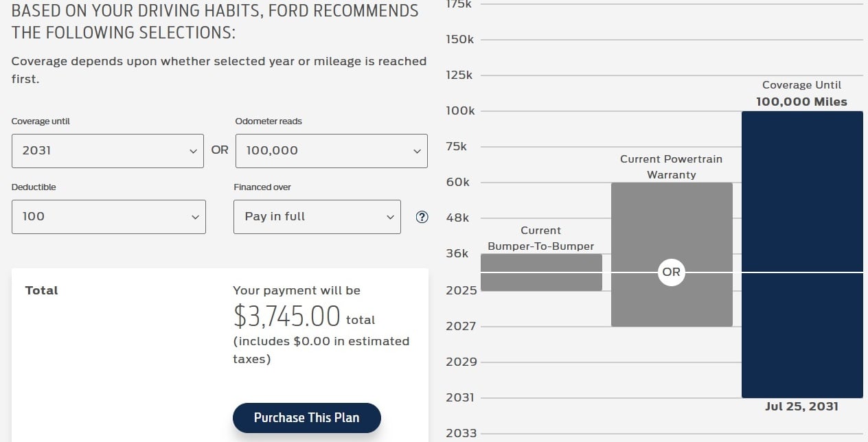Viewport: 868px width, 442px height.
Task: Click the chevron arrow in Odometer reads field
Action: (417, 152)
